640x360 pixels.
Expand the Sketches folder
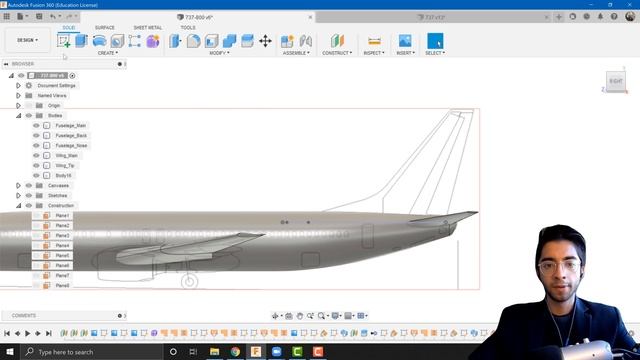click(18, 196)
